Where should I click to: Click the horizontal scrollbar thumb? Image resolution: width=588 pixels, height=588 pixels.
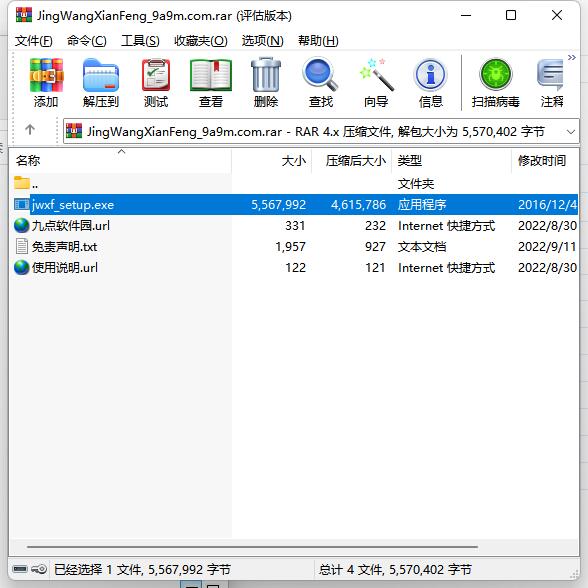point(252,547)
